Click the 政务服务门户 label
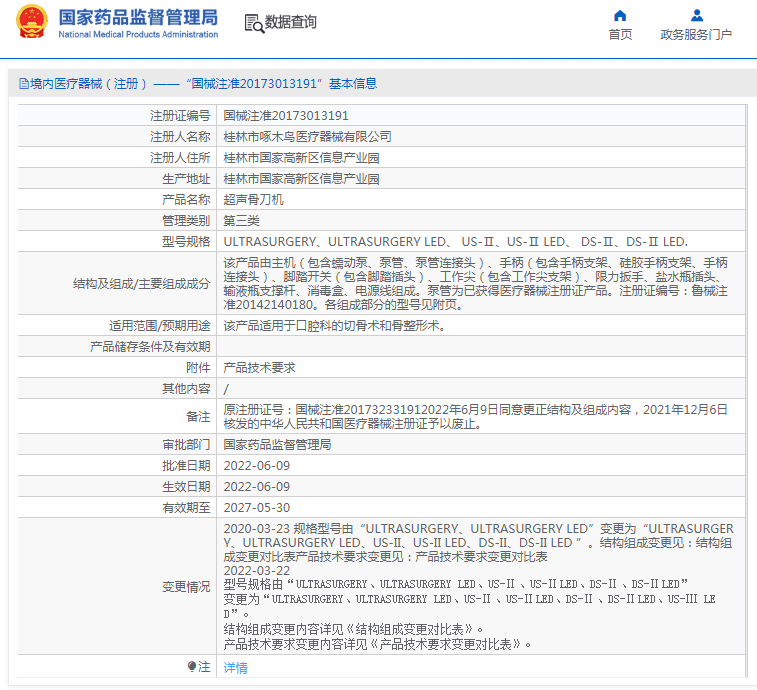757x690 pixels. pyautogui.click(x=696, y=35)
